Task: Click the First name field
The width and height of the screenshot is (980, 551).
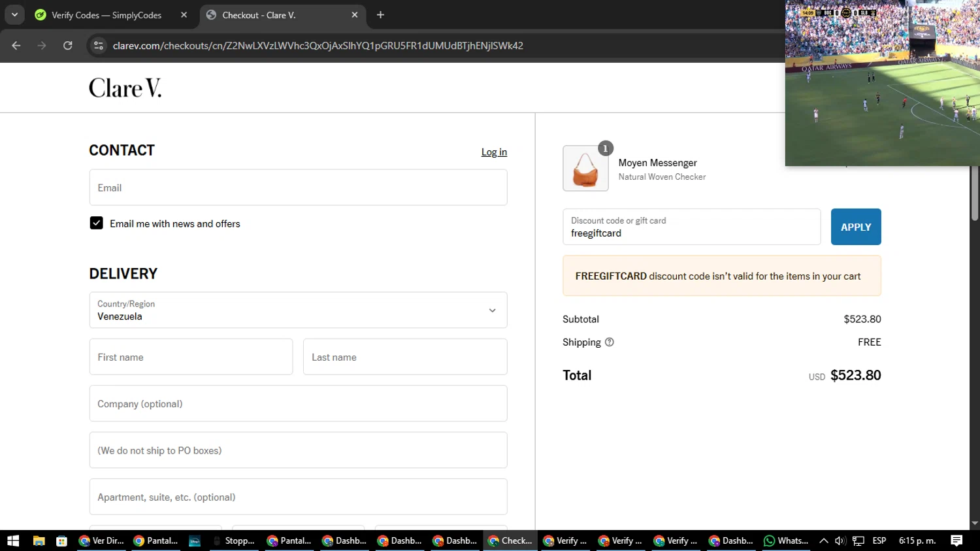Action: tap(191, 357)
